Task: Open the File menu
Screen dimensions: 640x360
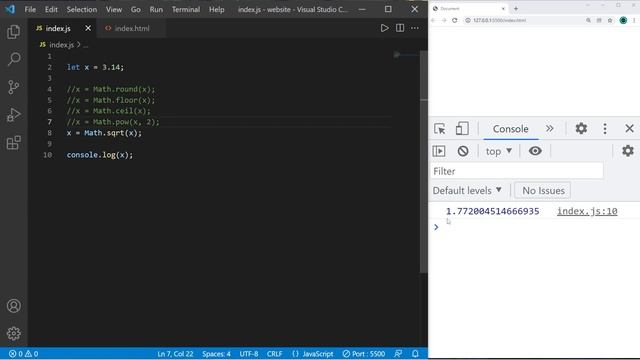Action: [30, 9]
